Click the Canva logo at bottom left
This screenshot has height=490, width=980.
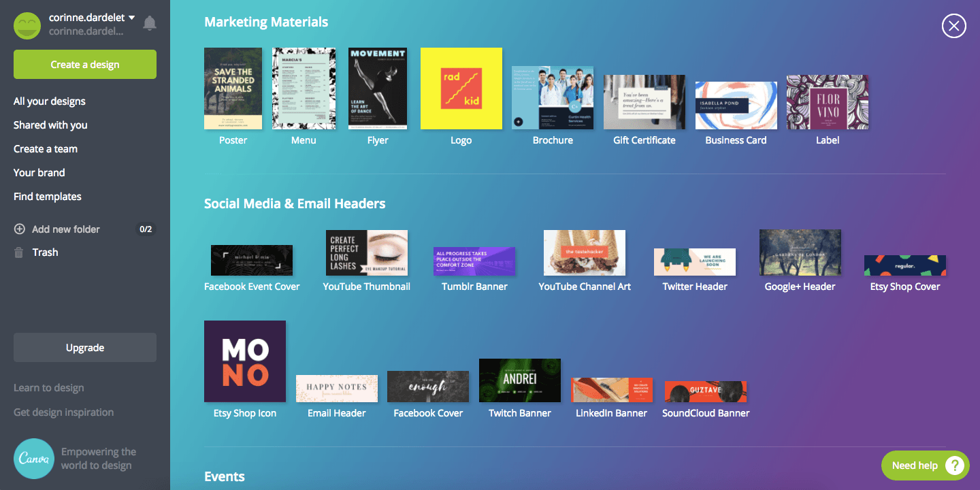click(34, 459)
